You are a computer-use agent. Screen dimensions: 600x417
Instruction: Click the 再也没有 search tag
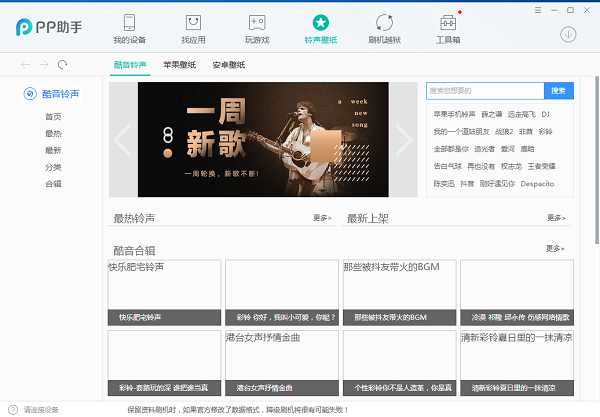[x=481, y=166]
